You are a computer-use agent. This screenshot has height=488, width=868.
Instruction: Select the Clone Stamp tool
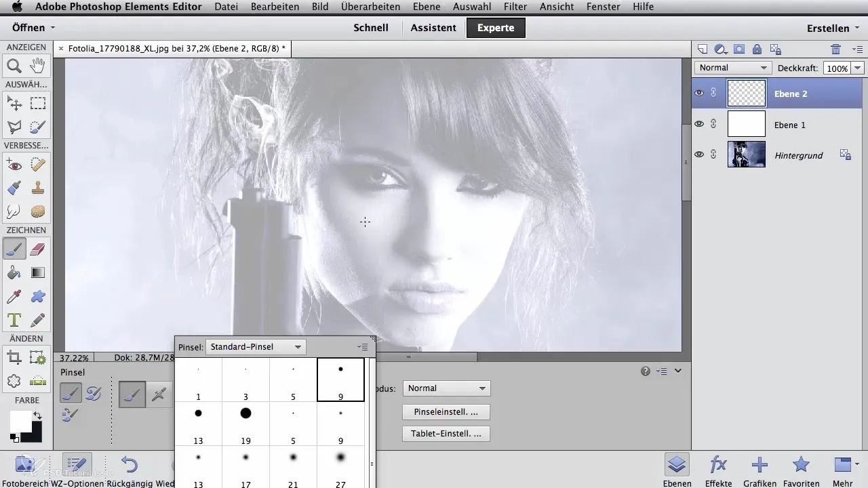pyautogui.click(x=38, y=188)
